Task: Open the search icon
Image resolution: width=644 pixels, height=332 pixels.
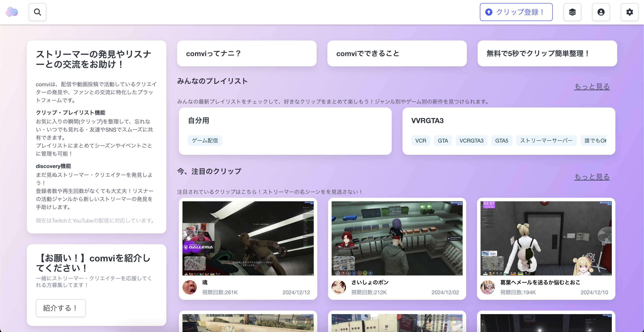Action: coord(37,12)
